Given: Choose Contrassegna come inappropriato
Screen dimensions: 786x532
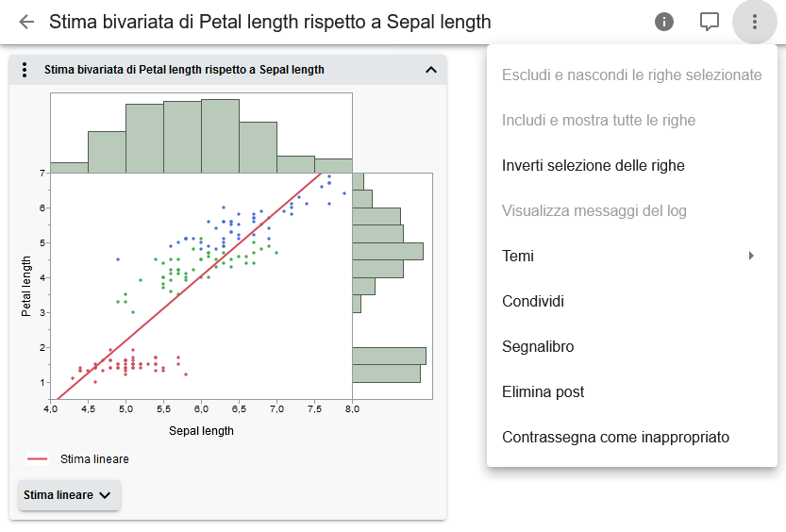Looking at the screenshot, I should click(615, 438).
